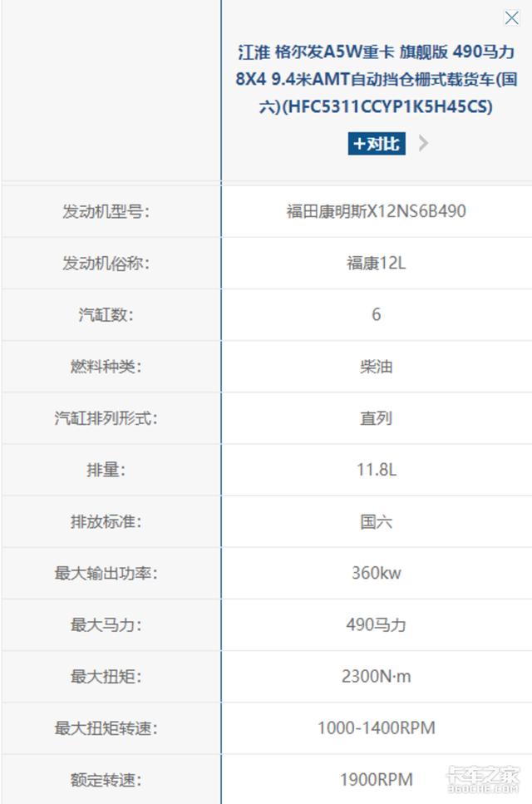
Task: Select the 燃料种类 label
Action: [x=106, y=367]
